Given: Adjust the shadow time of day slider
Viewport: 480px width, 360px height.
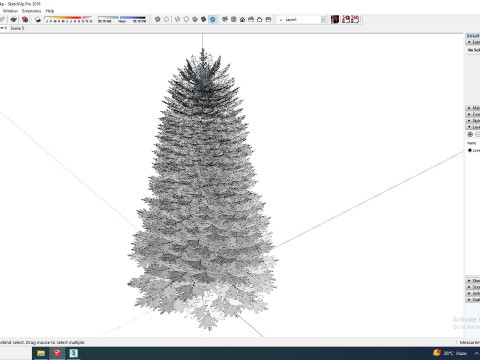Looking at the screenshot, I should [x=122, y=19].
